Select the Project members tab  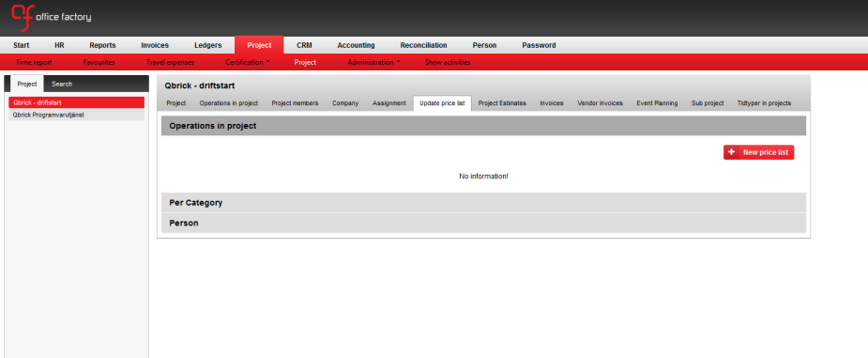pyautogui.click(x=295, y=103)
